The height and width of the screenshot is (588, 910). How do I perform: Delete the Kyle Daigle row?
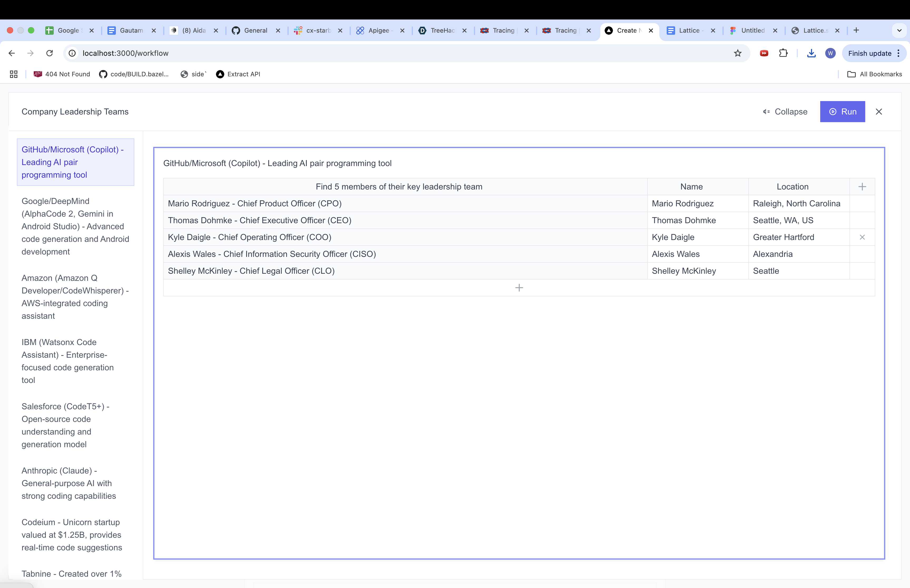coord(862,237)
